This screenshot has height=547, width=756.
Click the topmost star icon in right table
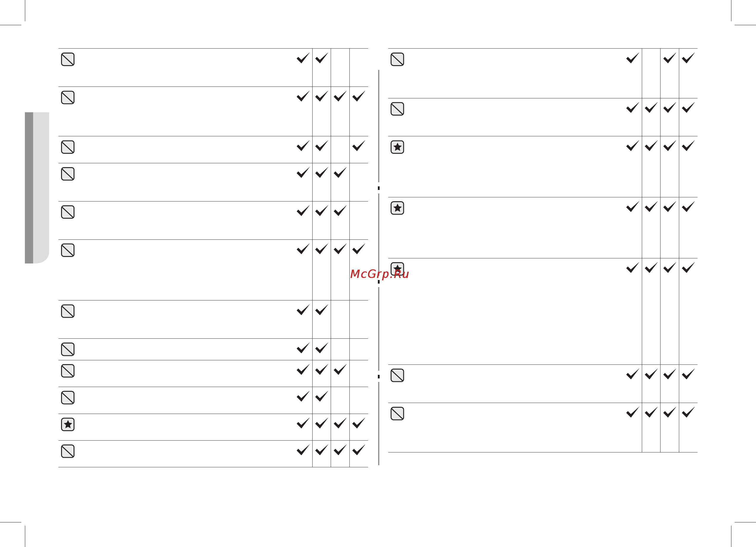[397, 147]
